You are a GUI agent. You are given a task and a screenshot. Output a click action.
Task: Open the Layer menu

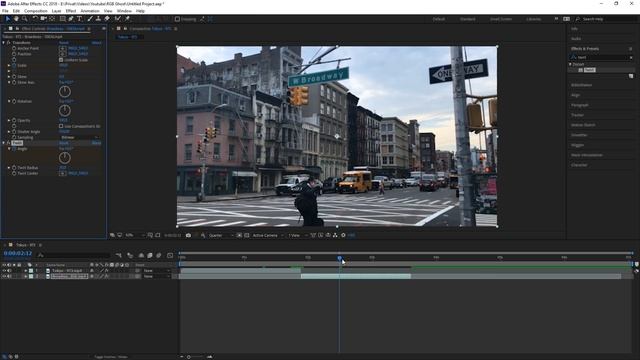coord(56,11)
